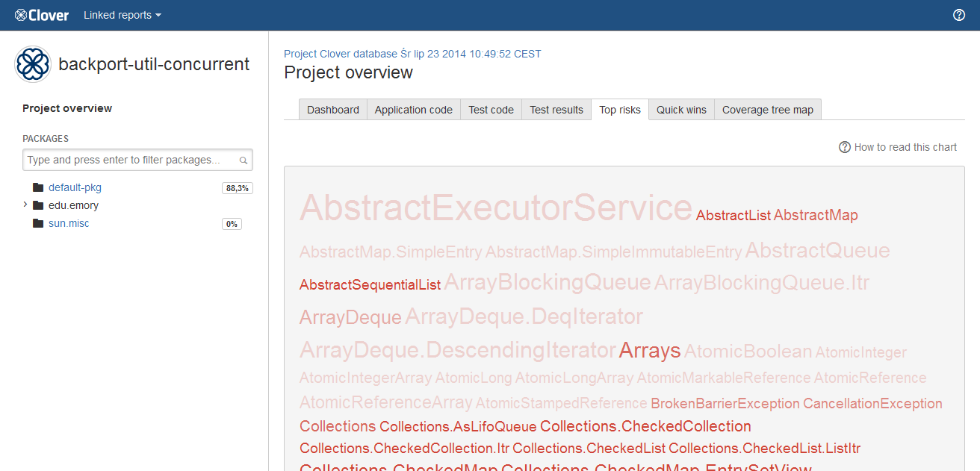
Task: Switch to the Dashboard tab
Action: (x=332, y=110)
